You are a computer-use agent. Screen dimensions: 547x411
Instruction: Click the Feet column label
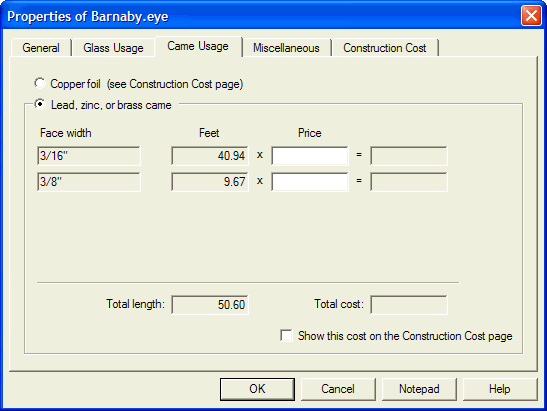point(209,133)
